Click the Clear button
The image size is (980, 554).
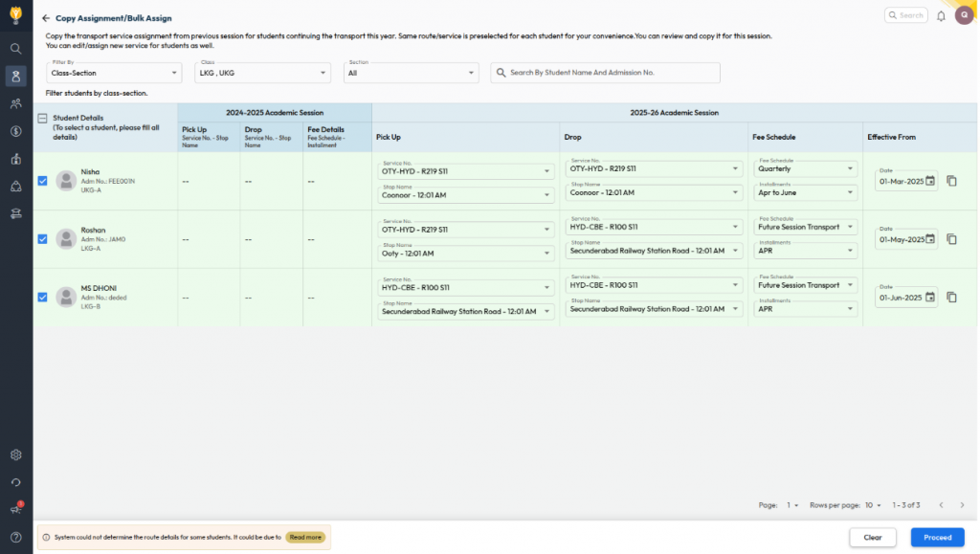tap(872, 538)
